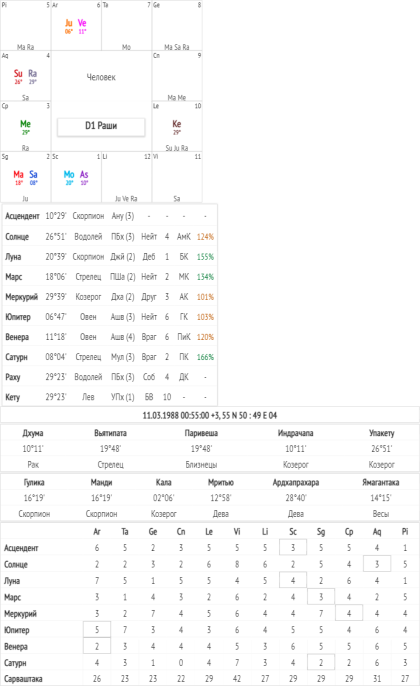The image size is (420, 686).
Task: Select the As ascendant marker in Scorpio
Action: tap(84, 177)
